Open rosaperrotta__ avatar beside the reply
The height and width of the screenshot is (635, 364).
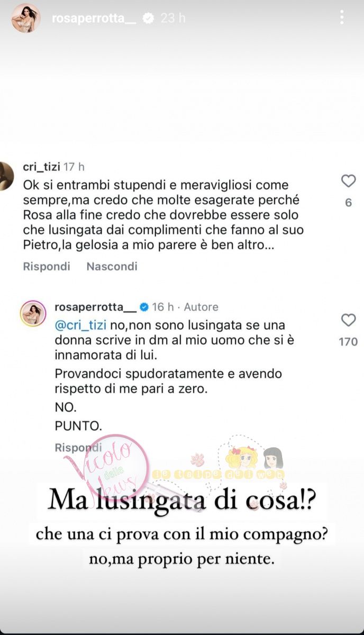coord(33,313)
